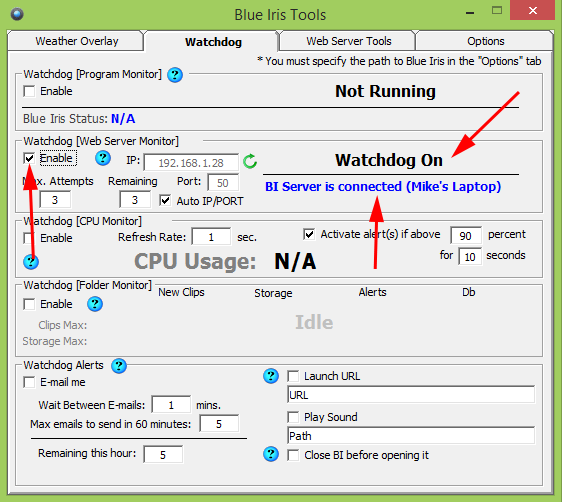Click the CPU Usage N/A readout

click(x=295, y=261)
